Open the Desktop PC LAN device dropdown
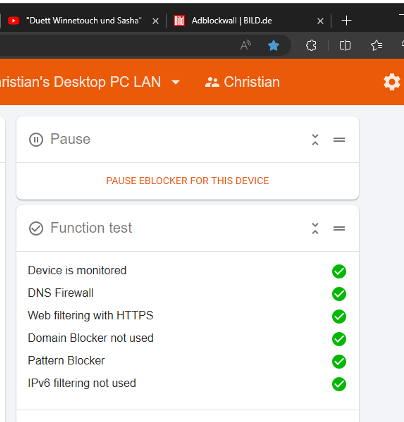This screenshot has width=404, height=422. click(176, 82)
